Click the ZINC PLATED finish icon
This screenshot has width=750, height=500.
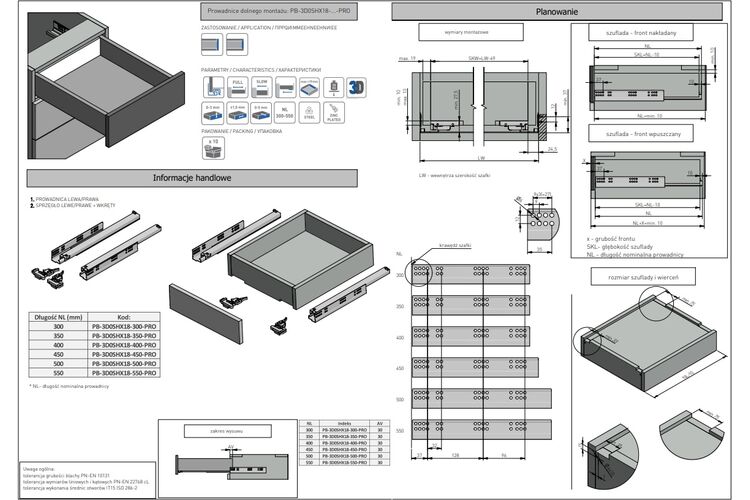[334, 113]
